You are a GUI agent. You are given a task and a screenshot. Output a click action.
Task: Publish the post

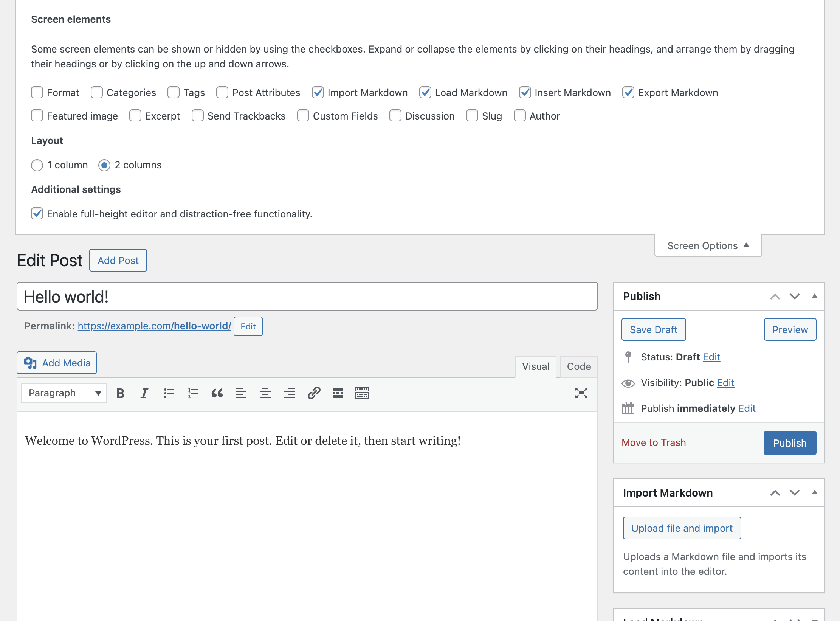pos(789,442)
